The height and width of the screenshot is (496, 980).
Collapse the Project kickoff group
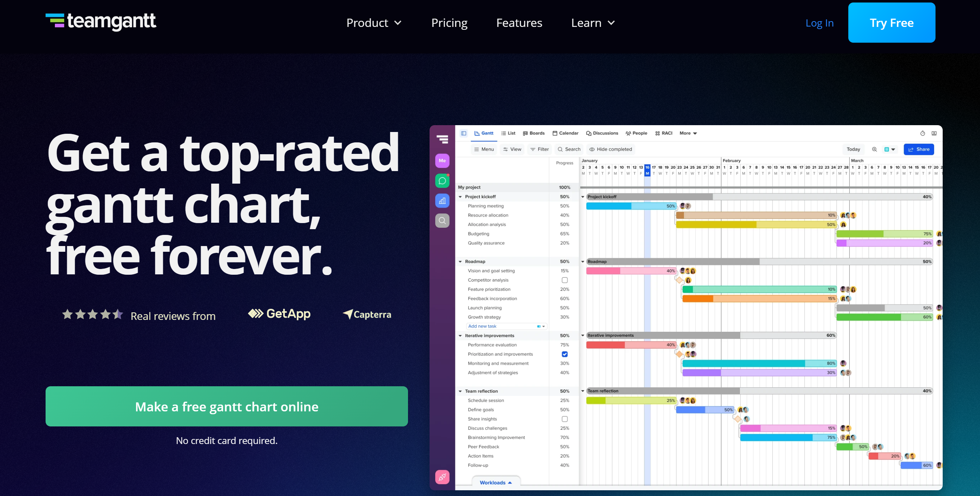[x=460, y=197]
